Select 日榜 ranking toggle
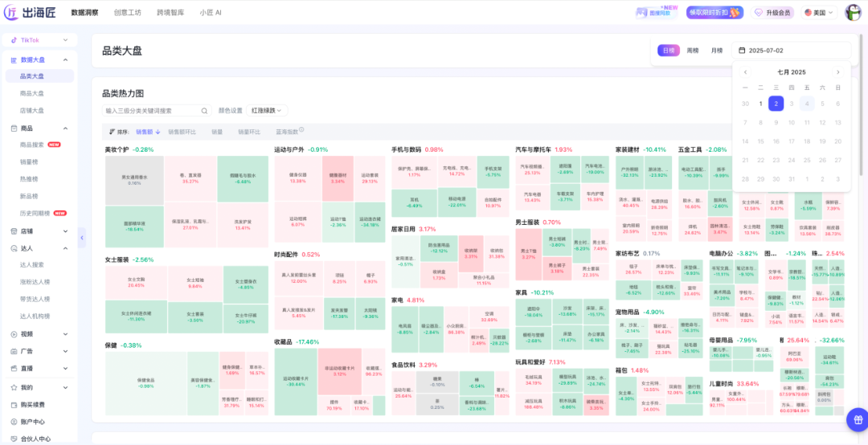 [x=668, y=51]
